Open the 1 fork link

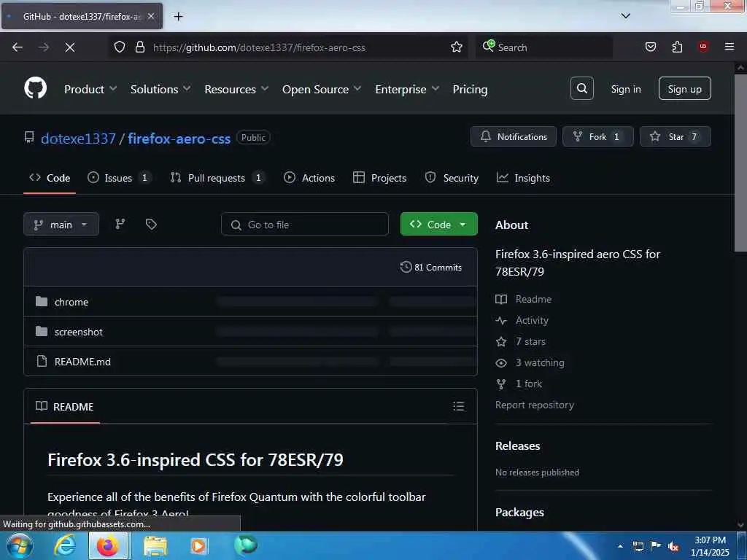pyautogui.click(x=529, y=384)
